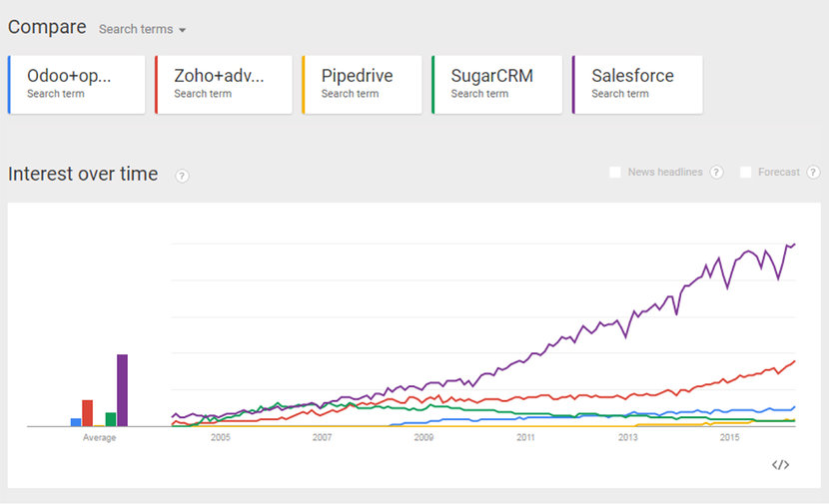Open the Salesforce search term card
Image resolution: width=829 pixels, height=504 pixels.
point(637,84)
